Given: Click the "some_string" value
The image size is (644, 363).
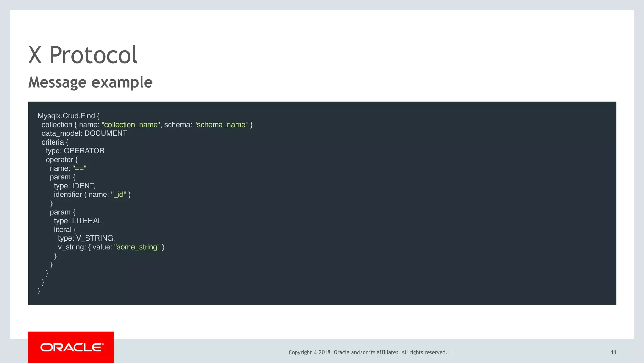Looking at the screenshot, I should click(x=137, y=247).
